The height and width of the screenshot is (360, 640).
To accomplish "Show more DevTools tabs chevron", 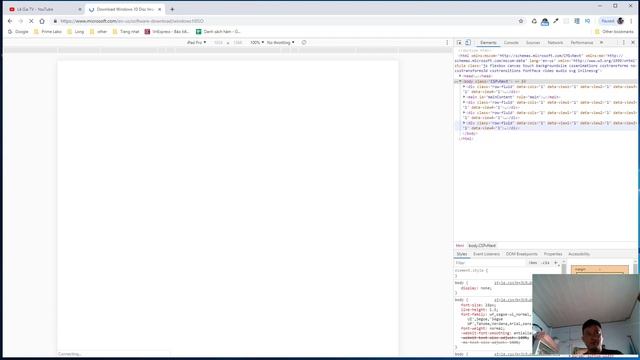I will [601, 42].
